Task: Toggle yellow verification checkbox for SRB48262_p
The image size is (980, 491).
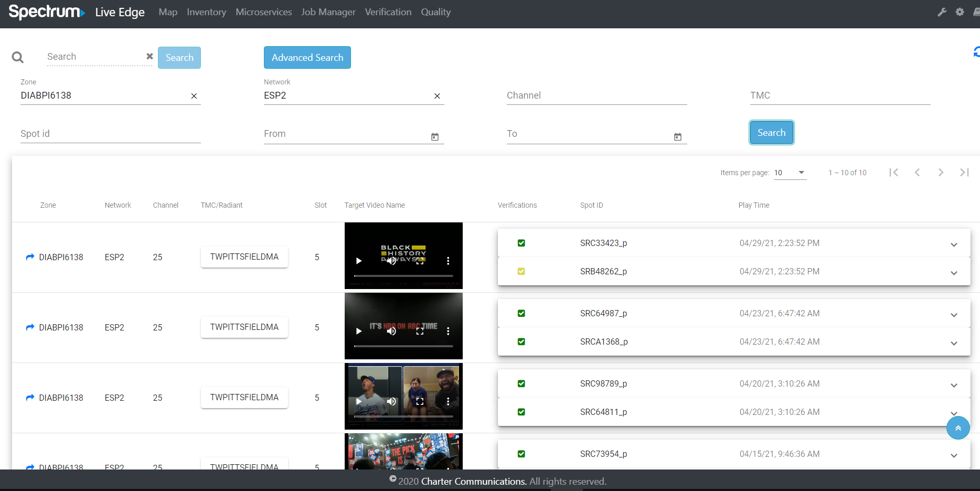Action: [x=521, y=271]
